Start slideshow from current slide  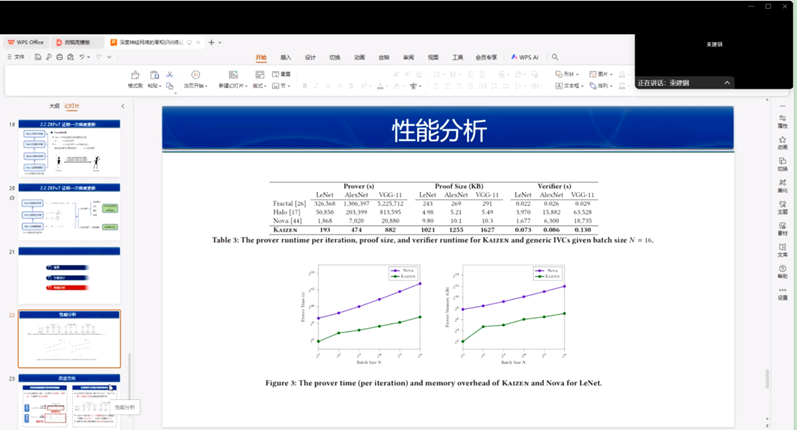click(x=195, y=75)
